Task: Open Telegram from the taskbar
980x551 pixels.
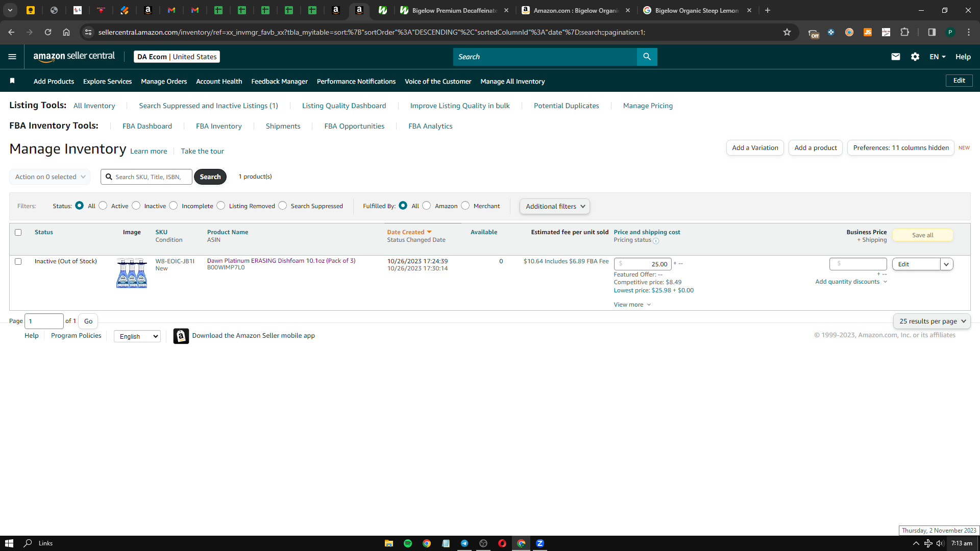Action: click(464, 543)
